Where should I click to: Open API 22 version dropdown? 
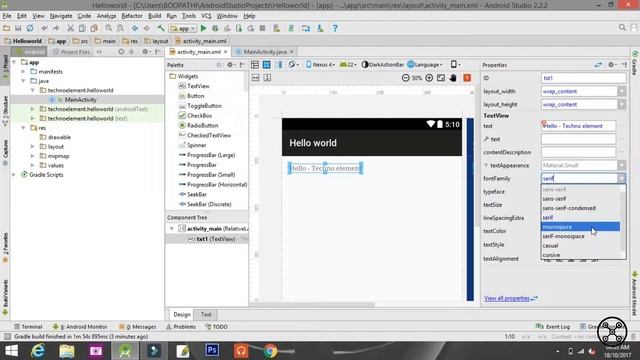pos(348,64)
